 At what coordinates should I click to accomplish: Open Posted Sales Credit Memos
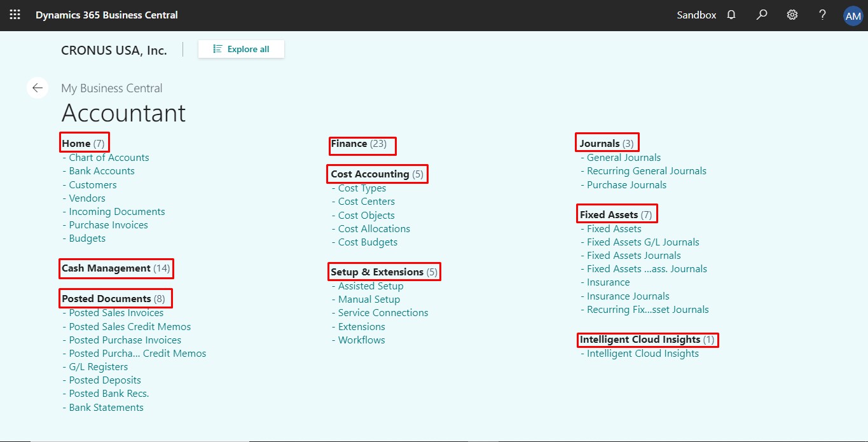[x=130, y=327]
